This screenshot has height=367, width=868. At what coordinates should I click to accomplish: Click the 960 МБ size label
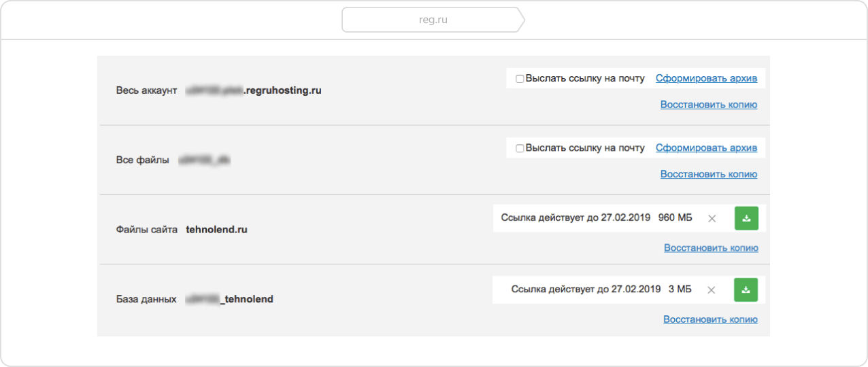click(675, 218)
